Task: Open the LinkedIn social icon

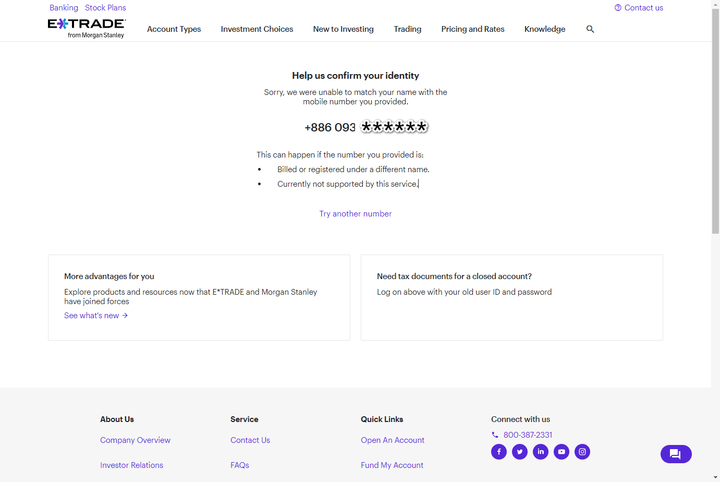Action: point(540,452)
